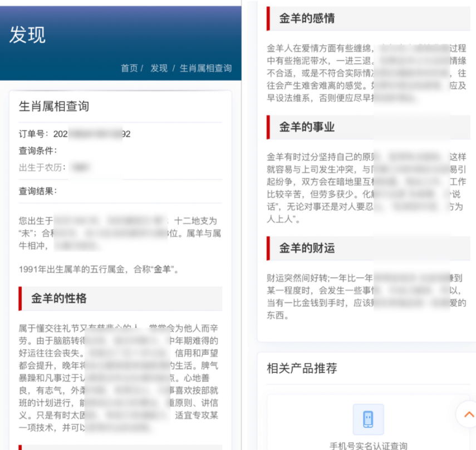Open the 手机号实名认证查询 product card
The height and width of the screenshot is (450, 476).
pos(369,428)
